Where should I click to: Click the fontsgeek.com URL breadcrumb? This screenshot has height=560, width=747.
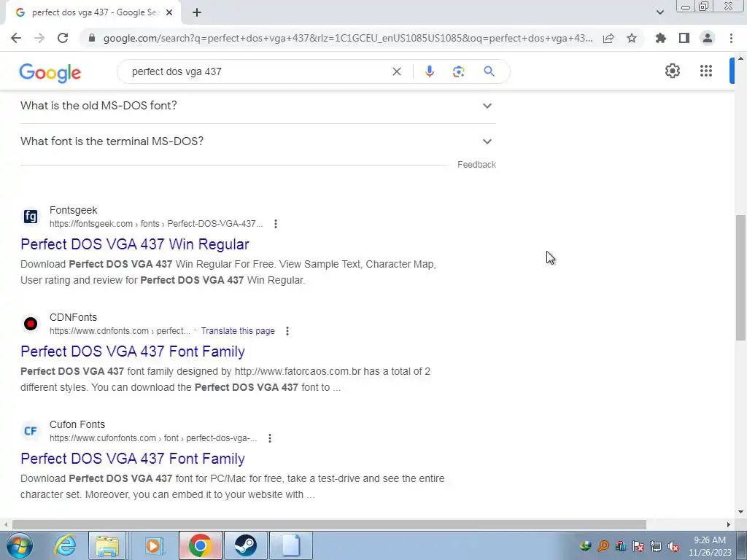[x=156, y=224]
